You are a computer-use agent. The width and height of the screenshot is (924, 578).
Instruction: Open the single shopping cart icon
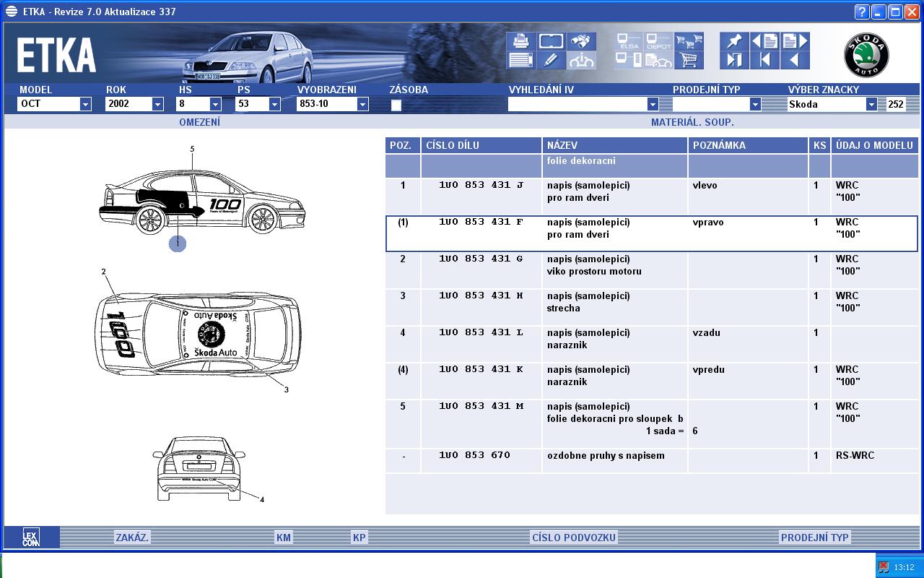coord(689,60)
